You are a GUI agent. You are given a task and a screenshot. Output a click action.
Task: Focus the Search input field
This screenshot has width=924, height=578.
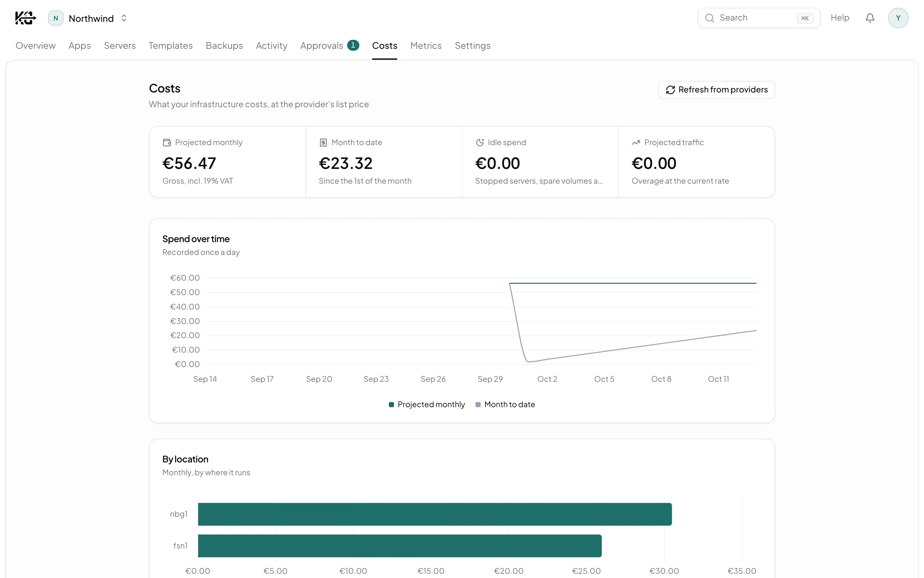coord(759,18)
